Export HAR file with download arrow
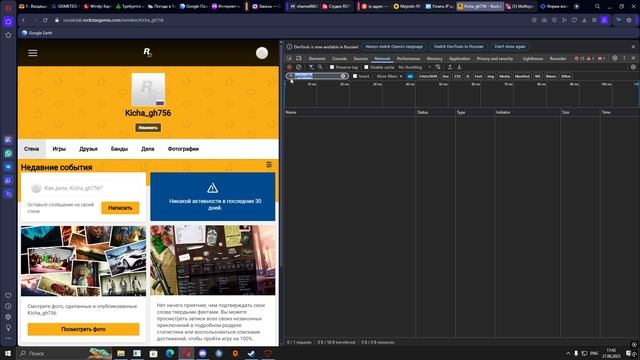The height and width of the screenshot is (360, 640). (459, 67)
